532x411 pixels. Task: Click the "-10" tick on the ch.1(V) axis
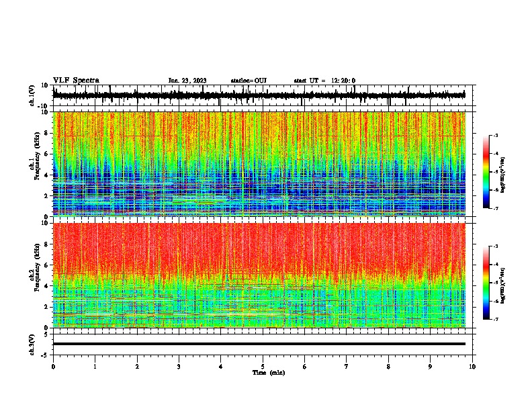[x=44, y=106]
